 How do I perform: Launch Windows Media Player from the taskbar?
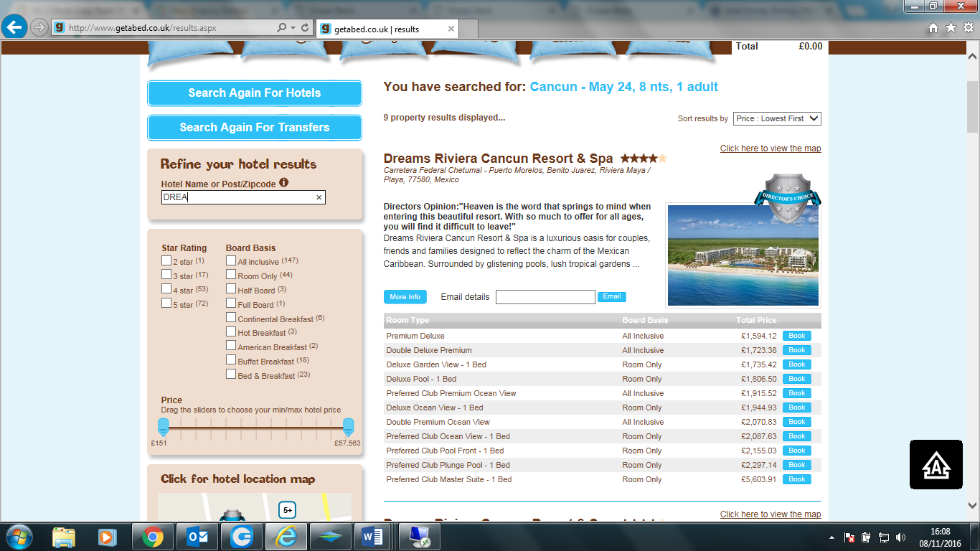[107, 537]
